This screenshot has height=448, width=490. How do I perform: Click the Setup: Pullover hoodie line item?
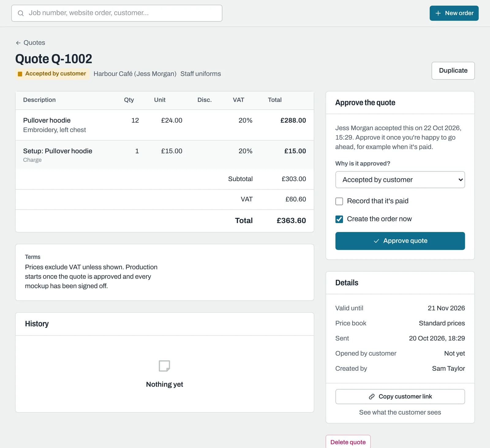(164, 155)
